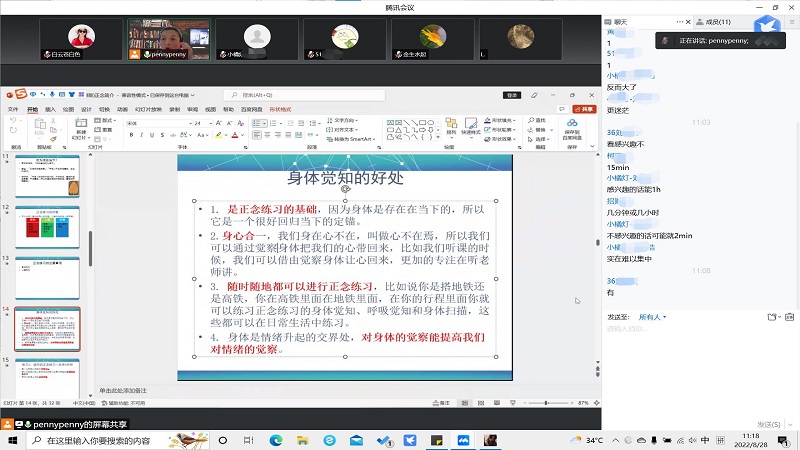Open the Members (成员) panel tab
Screen dimensions: 800x450
[714, 22]
